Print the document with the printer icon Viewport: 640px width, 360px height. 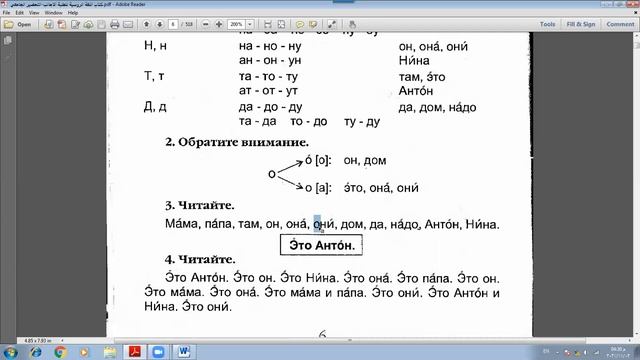coord(115,24)
